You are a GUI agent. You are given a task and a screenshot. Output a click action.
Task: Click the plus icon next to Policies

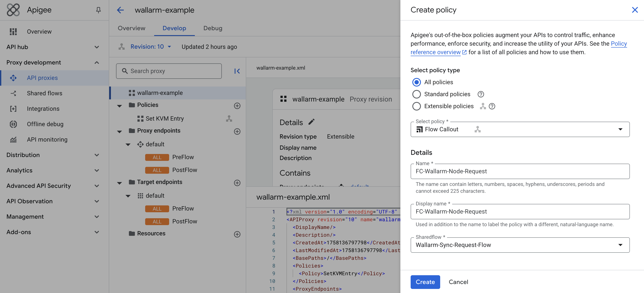237,106
